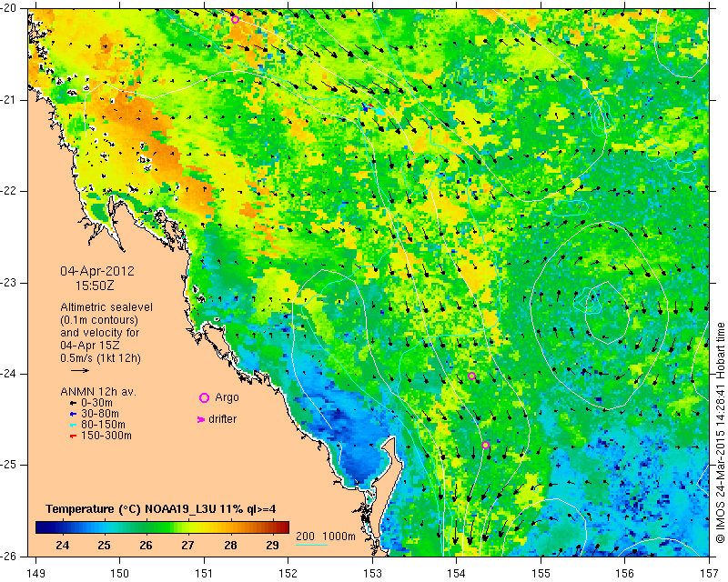This screenshot has width=728, height=582.
Task: Click the Argo float marker near latitude -25
Action: (x=485, y=445)
